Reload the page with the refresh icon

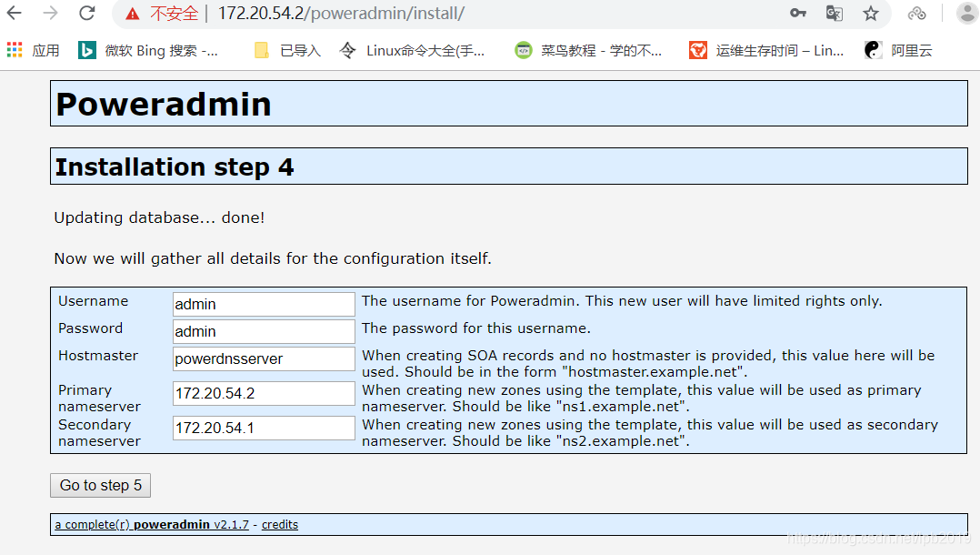(x=87, y=13)
